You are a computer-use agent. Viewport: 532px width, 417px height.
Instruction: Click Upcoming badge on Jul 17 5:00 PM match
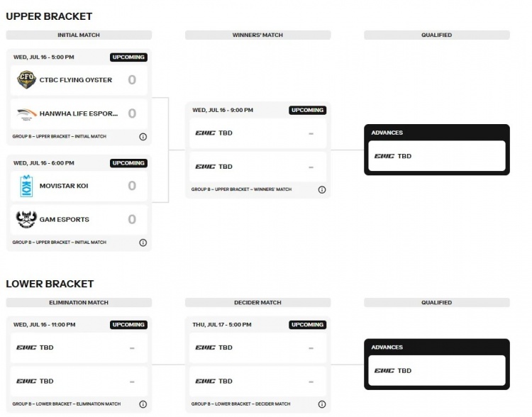[x=307, y=325]
